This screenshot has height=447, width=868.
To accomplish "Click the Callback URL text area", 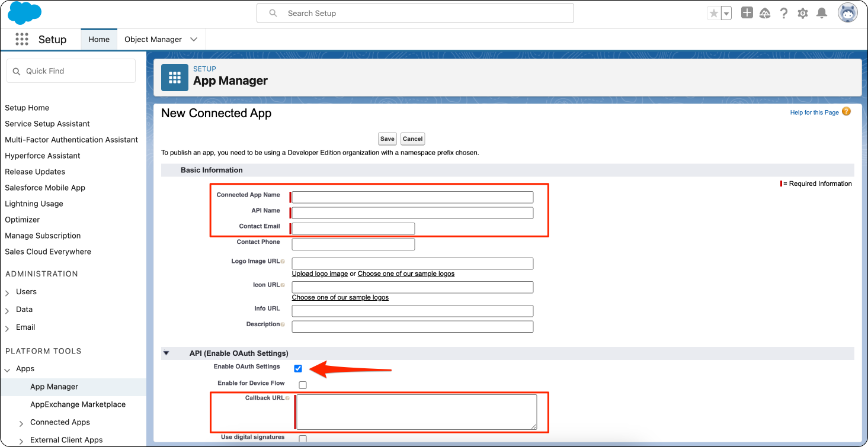I will coord(417,412).
